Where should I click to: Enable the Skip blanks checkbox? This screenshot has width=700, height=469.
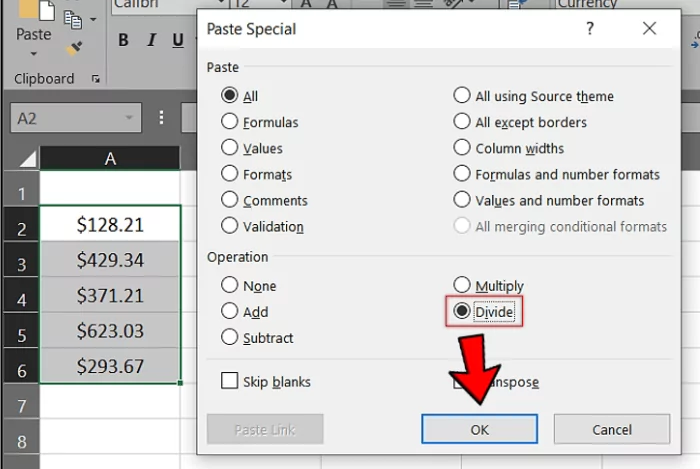click(x=230, y=381)
